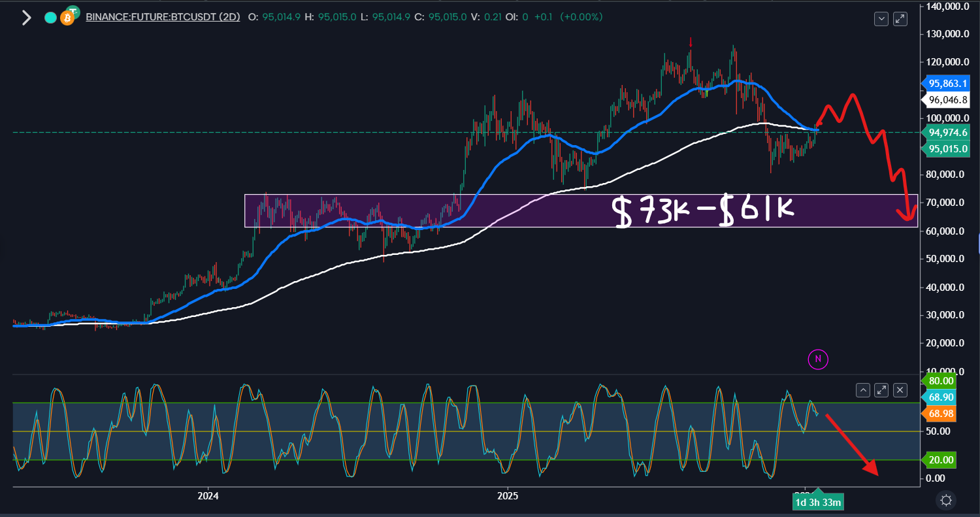Click the +0.1 (+0.00%) change value

[567, 18]
